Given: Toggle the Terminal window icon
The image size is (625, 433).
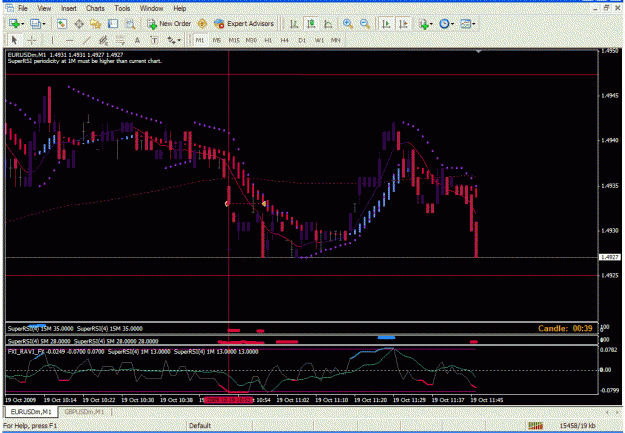Looking at the screenshot, I should tap(113, 24).
